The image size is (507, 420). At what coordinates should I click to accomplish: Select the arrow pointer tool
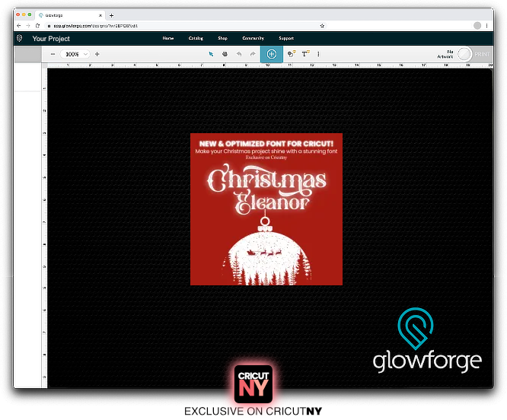click(x=212, y=54)
